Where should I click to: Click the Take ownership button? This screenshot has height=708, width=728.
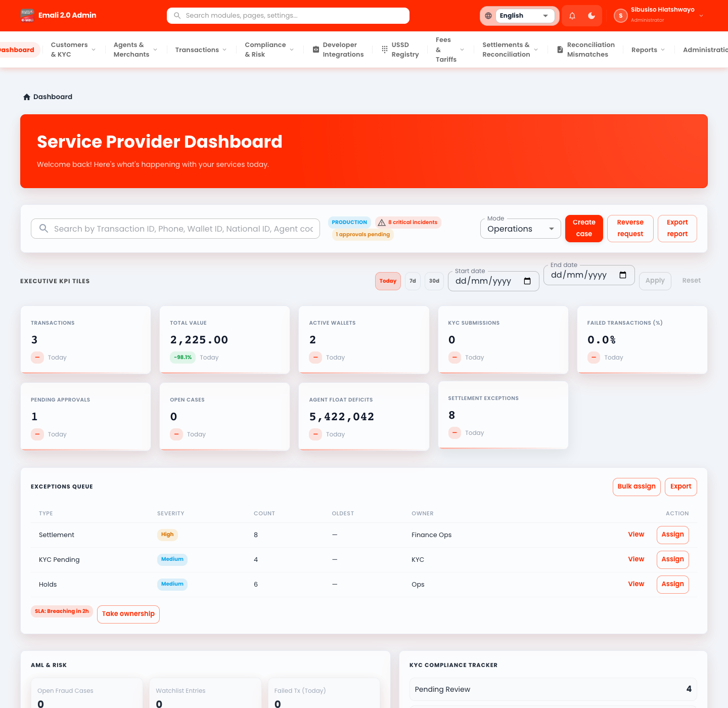coord(128,614)
